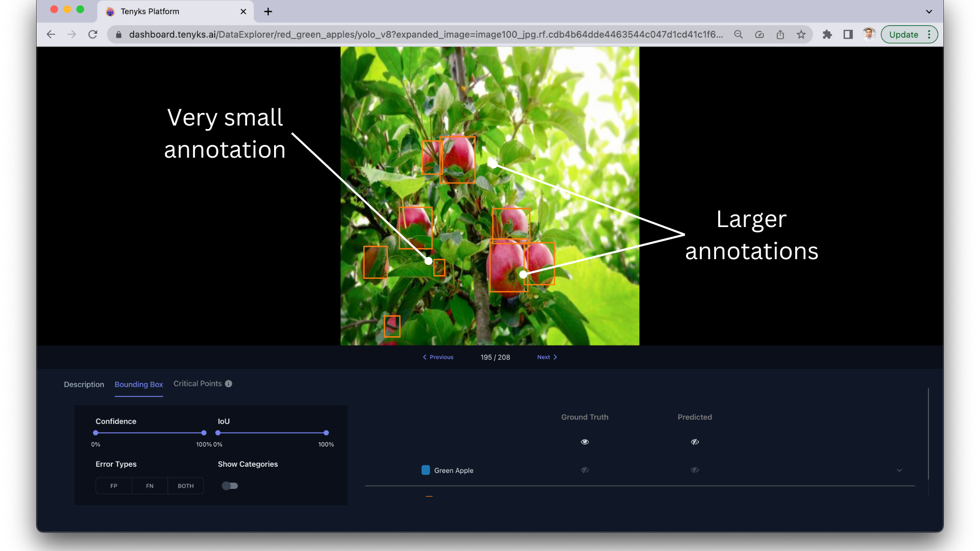
Task: Open the menu next to the Update button
Action: point(930,34)
